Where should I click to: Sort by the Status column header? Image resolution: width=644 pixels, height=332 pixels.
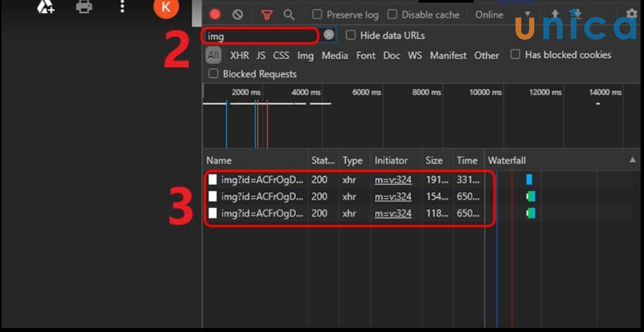(323, 160)
